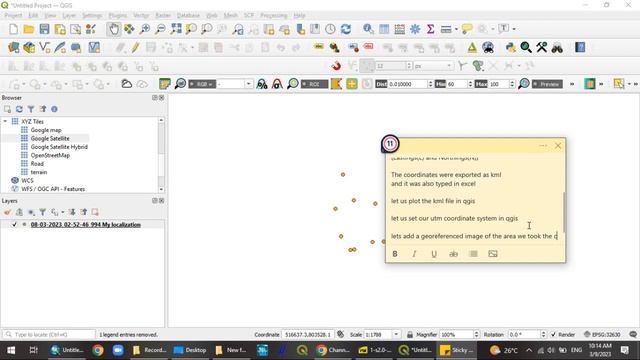Image resolution: width=640 pixels, height=360 pixels.
Task: Click the EPSG:32630 CRS button
Action: [x=602, y=334]
